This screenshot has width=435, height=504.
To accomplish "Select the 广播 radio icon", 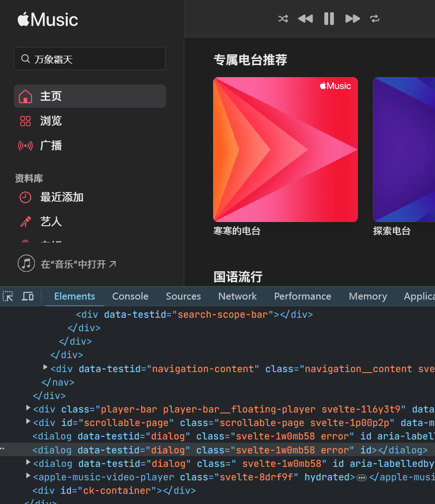I will (26, 145).
